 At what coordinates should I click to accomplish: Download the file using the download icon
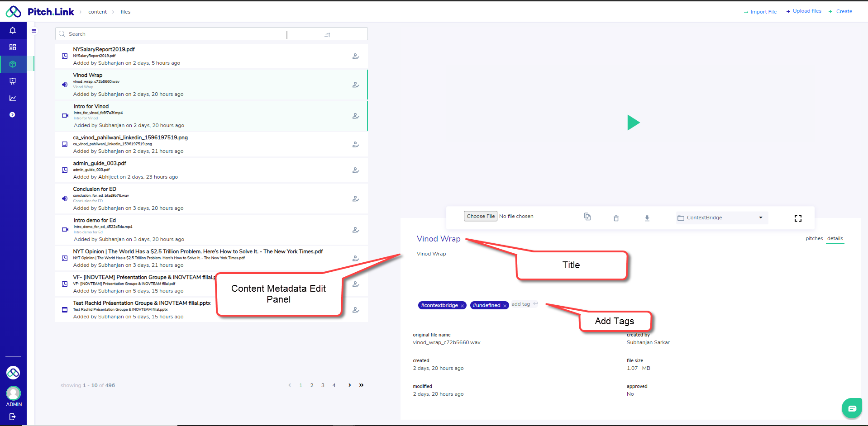pos(647,218)
